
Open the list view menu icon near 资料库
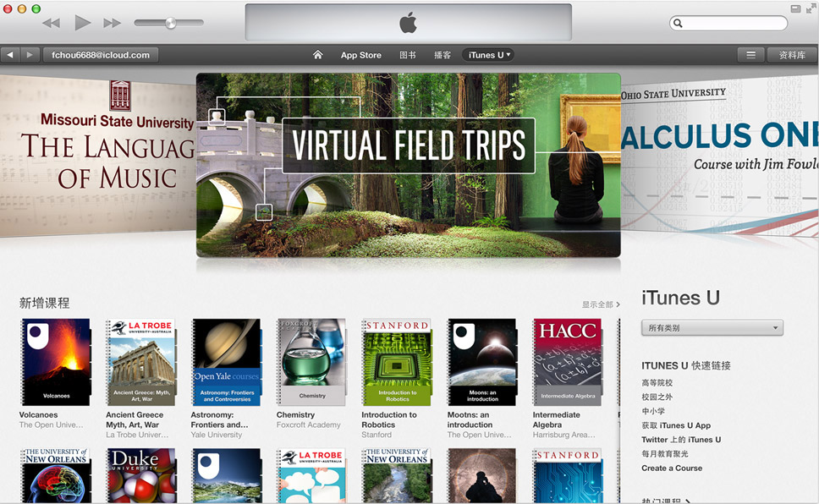750,54
